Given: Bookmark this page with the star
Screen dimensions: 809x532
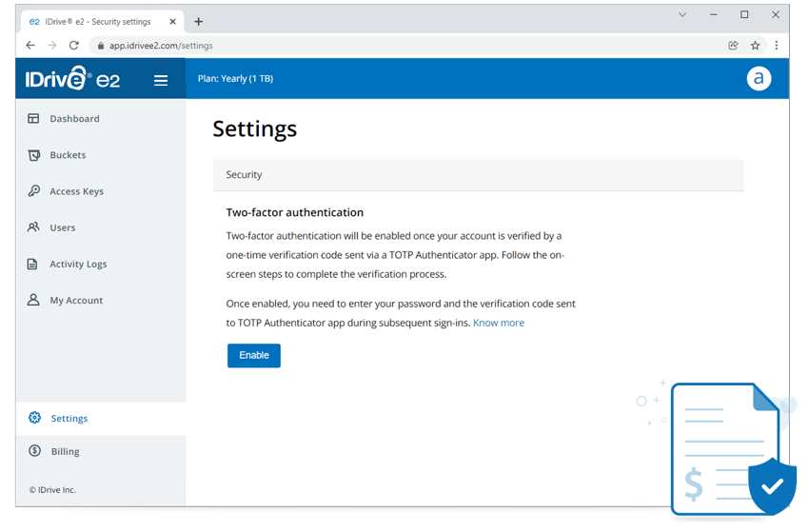Looking at the screenshot, I should 755,46.
